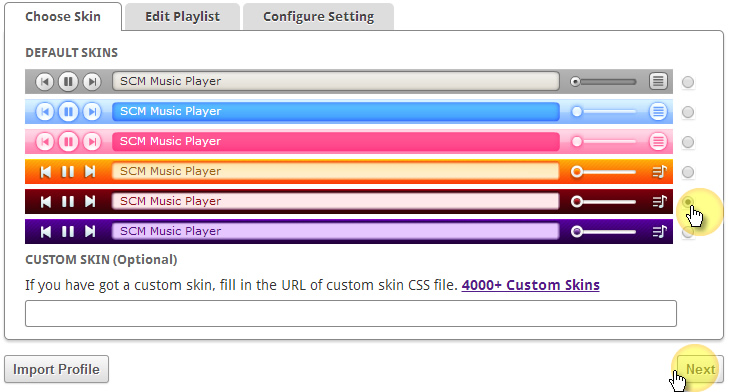
Task: Click dark red skin SCM Music Player title
Action: [x=170, y=201]
